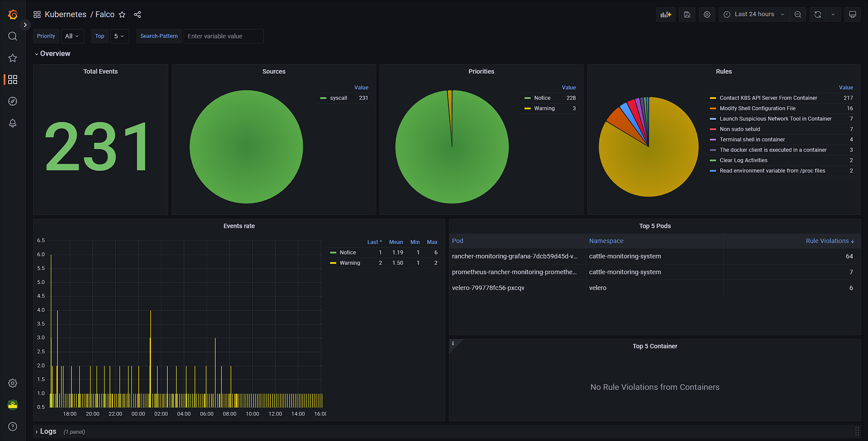Open Rules panel title menu
This screenshot has height=441, width=868.
click(724, 71)
